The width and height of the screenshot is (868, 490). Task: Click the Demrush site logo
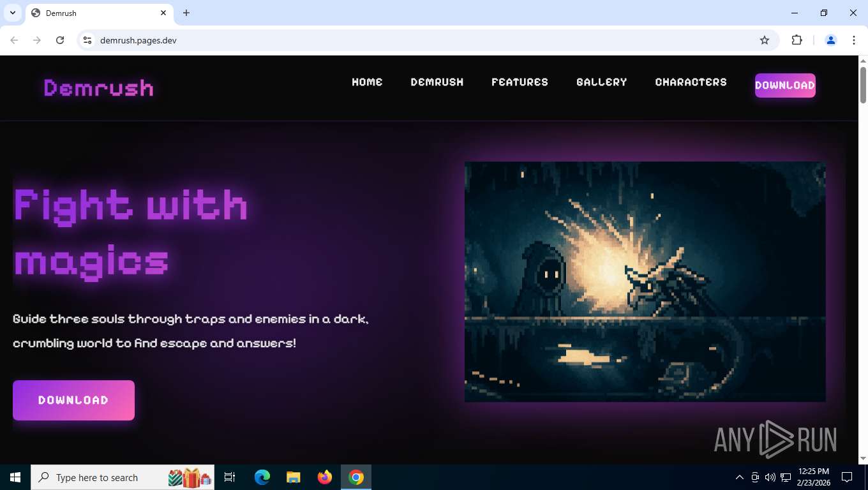tap(99, 87)
